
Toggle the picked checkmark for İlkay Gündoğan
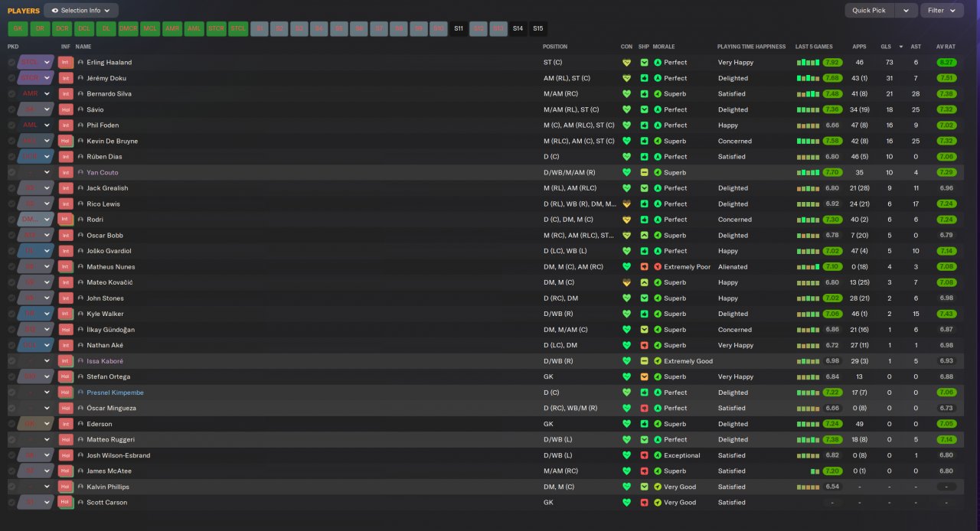(x=11, y=330)
